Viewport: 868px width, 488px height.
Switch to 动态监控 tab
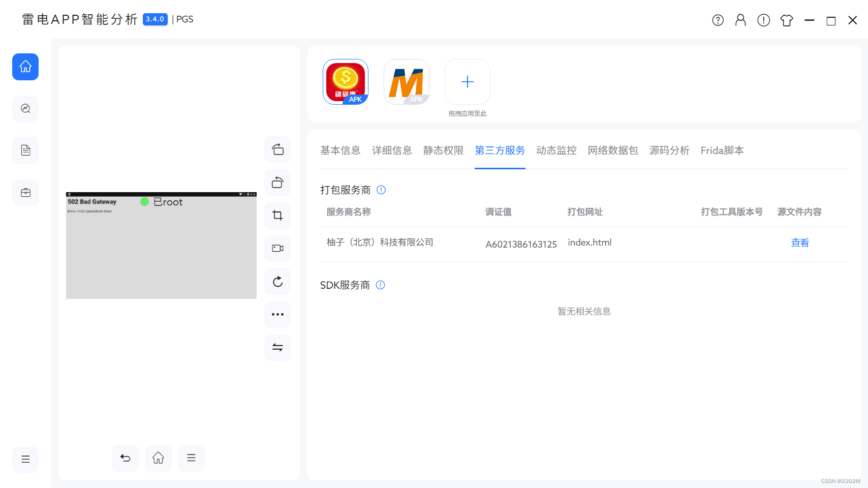click(556, 150)
